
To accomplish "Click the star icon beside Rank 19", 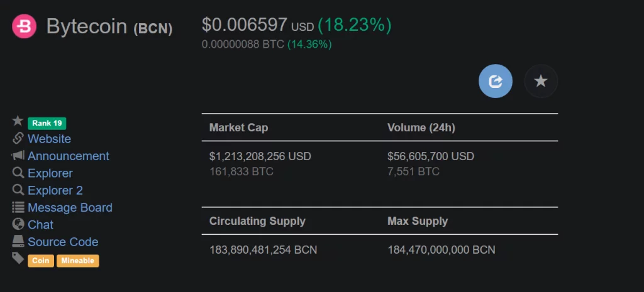I will (18, 121).
